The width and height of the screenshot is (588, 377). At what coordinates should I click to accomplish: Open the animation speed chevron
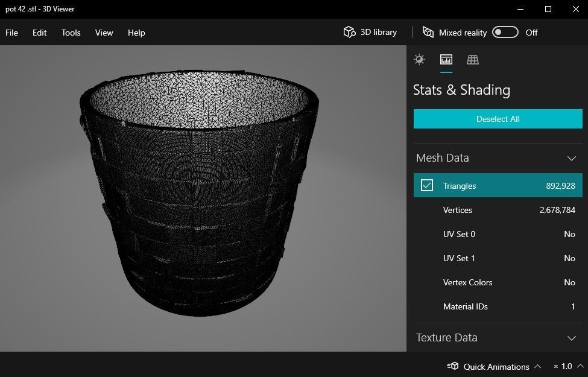pos(580,366)
